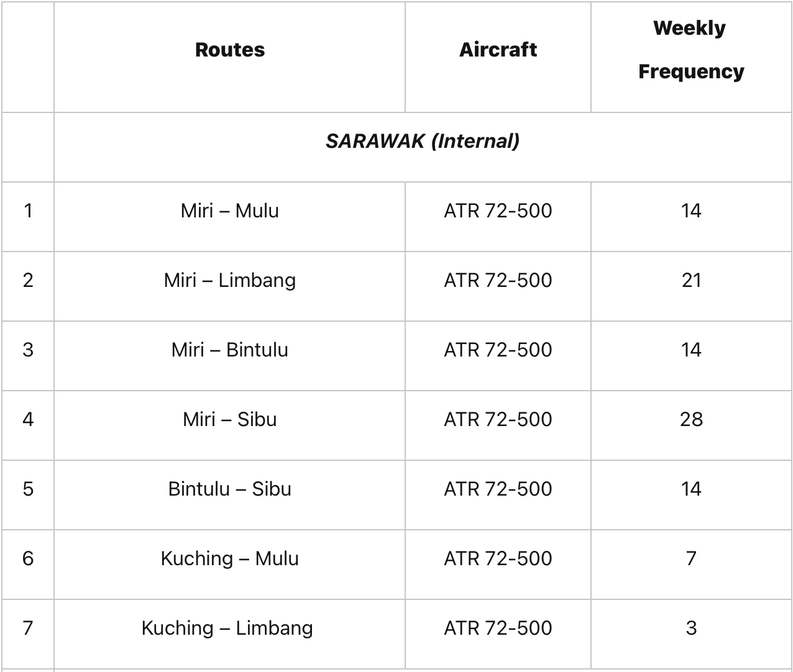Select the Kuching – Mulu route cell

pos(230,559)
